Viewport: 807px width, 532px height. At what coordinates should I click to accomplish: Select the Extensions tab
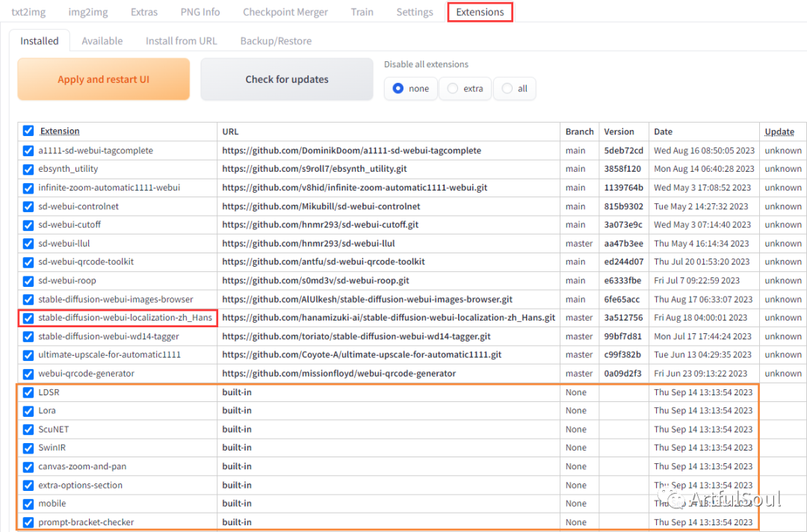[480, 12]
